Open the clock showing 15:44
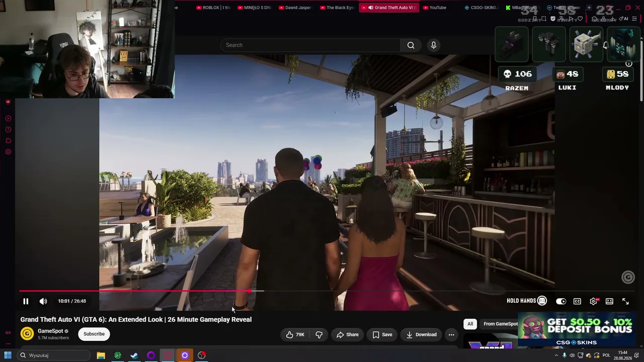 pyautogui.click(x=623, y=355)
